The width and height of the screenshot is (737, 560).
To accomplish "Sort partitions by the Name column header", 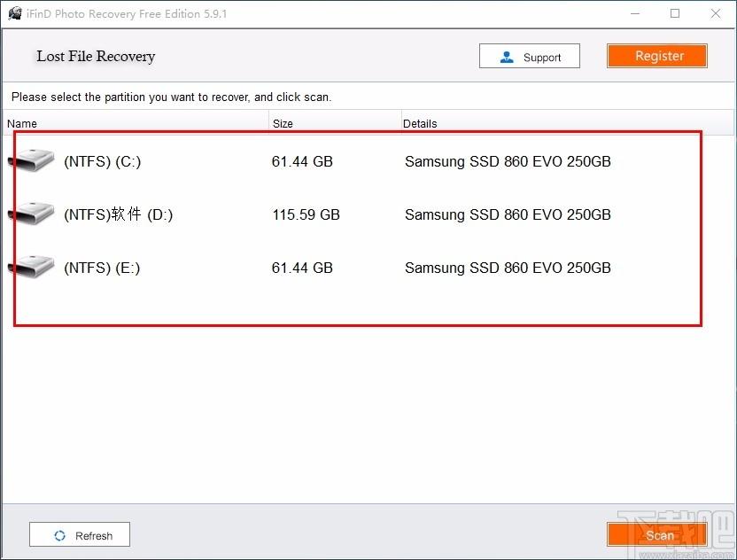I will click(x=136, y=123).
